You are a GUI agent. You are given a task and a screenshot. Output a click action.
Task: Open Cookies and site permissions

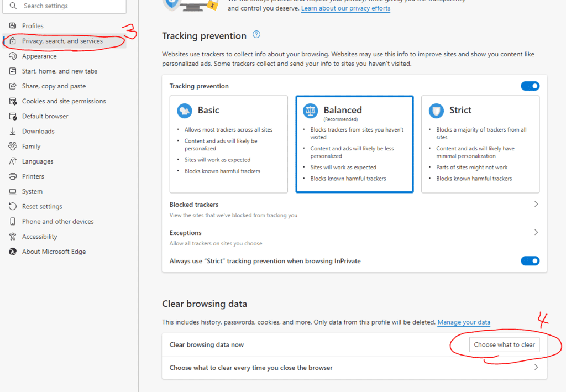pyautogui.click(x=64, y=101)
